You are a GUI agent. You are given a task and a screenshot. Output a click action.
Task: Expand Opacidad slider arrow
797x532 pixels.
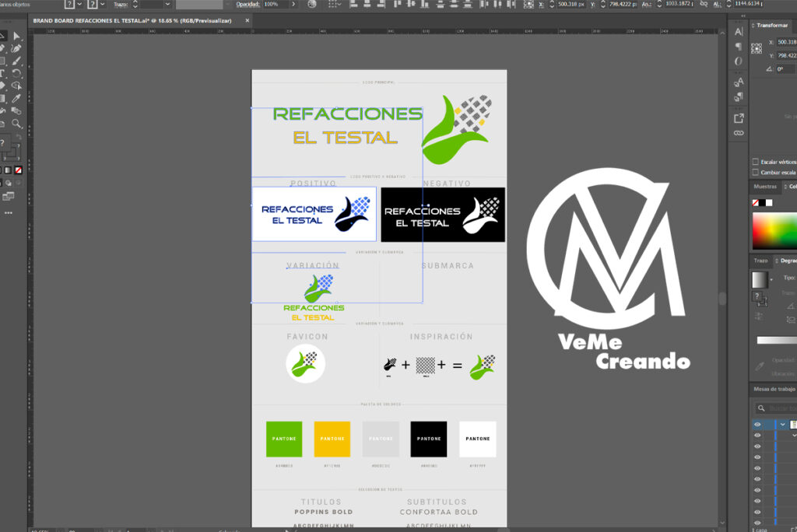293,4
